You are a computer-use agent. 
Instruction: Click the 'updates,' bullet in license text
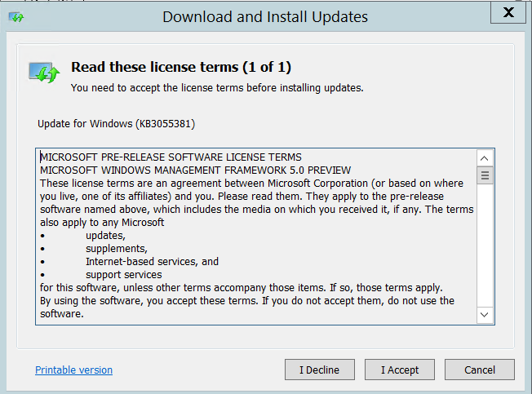(104, 235)
